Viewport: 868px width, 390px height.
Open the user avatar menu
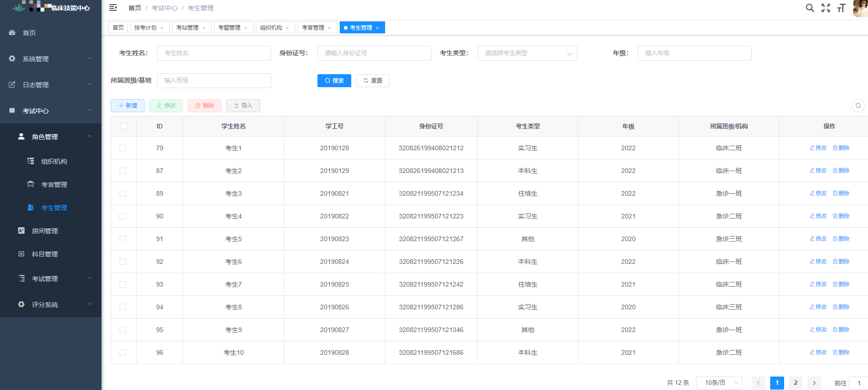860,8
